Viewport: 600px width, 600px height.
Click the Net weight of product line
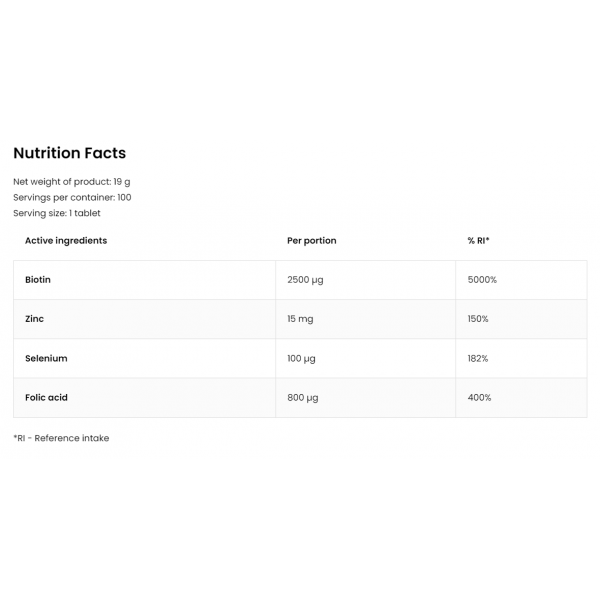pos(72,182)
